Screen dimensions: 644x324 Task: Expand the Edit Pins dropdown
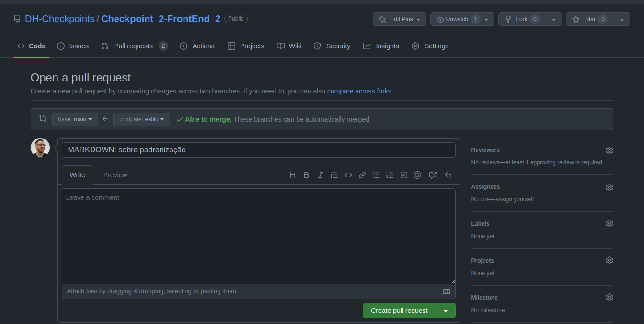[400, 19]
